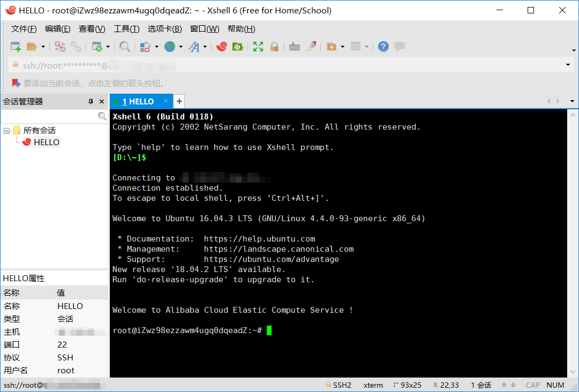Click the SSH2 status bar indicator

point(339,385)
